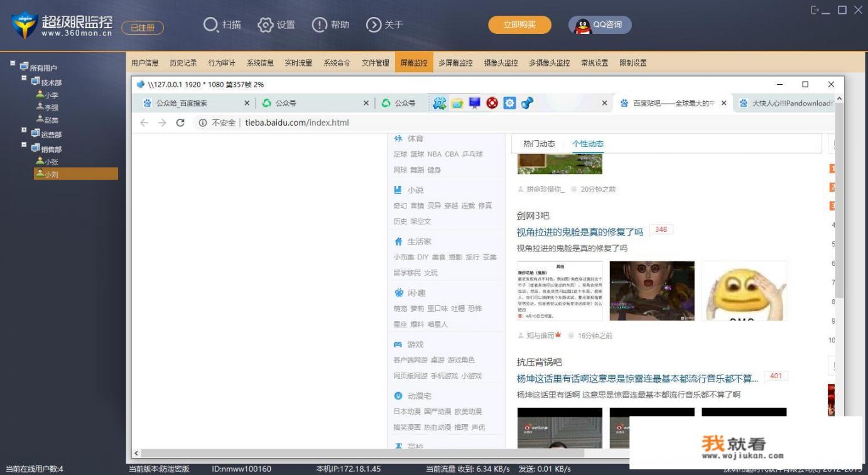Open the 视角拉进的鬼脸是真的修复了吗 post title
The height and width of the screenshot is (475, 868).
tap(580, 232)
